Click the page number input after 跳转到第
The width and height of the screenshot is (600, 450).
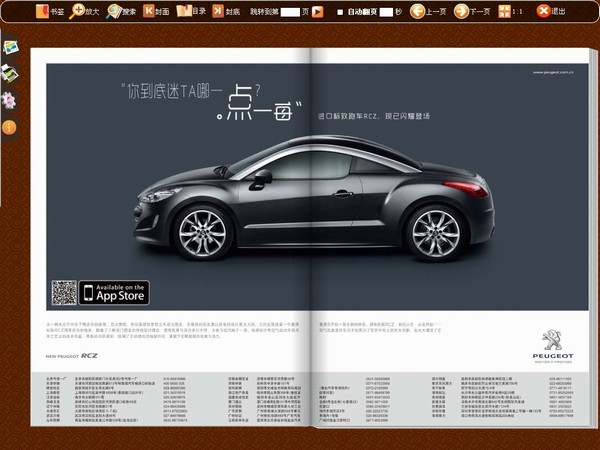(290, 12)
